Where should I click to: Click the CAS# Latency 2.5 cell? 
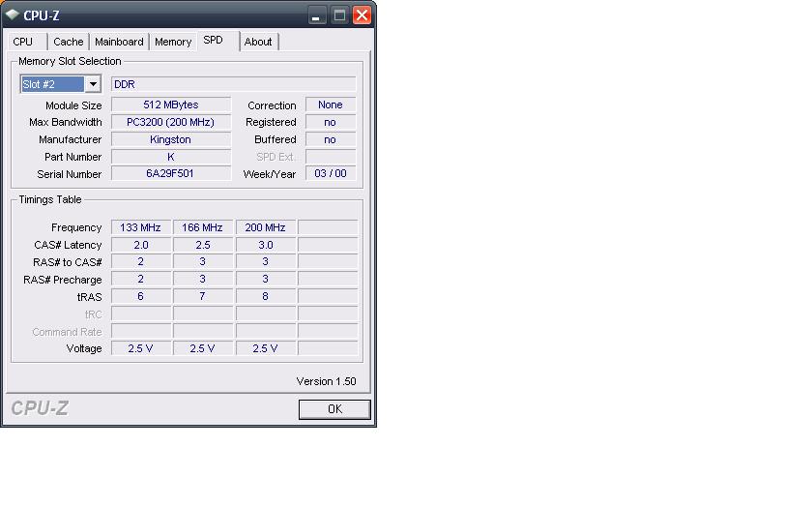202,245
